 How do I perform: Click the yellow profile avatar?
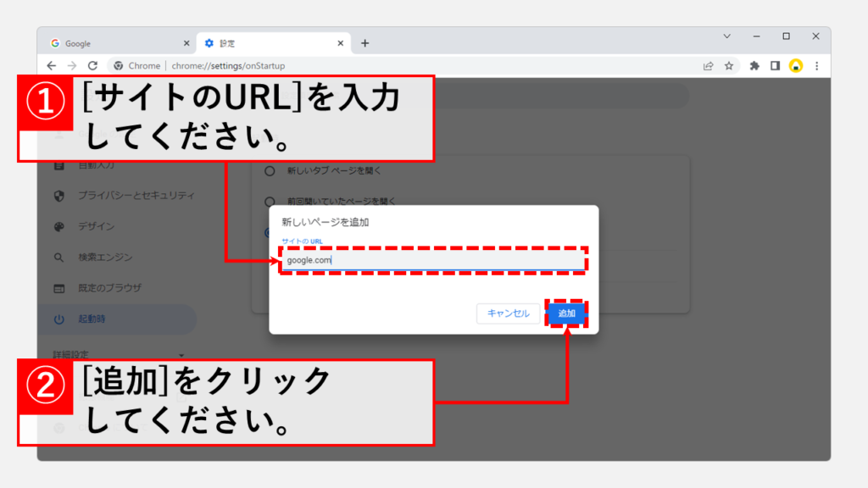coord(795,65)
